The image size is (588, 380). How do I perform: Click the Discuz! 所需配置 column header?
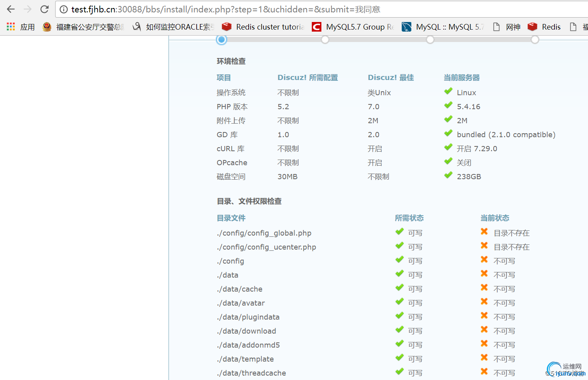pyautogui.click(x=308, y=78)
